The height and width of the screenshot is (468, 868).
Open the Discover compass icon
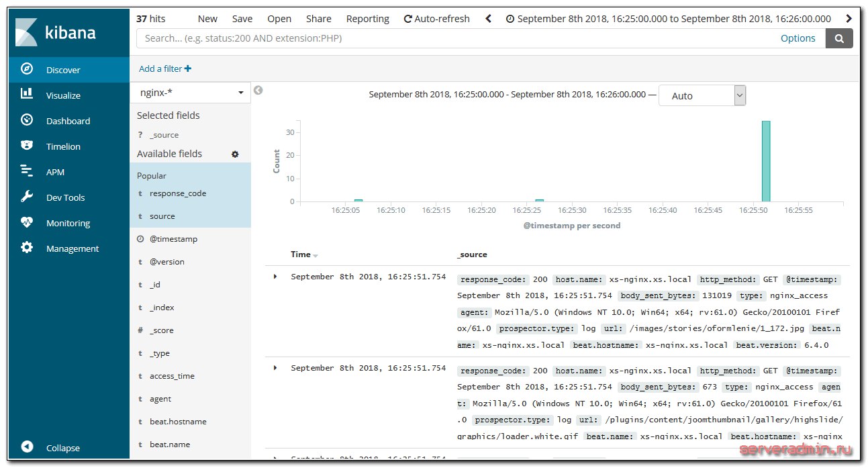27,69
